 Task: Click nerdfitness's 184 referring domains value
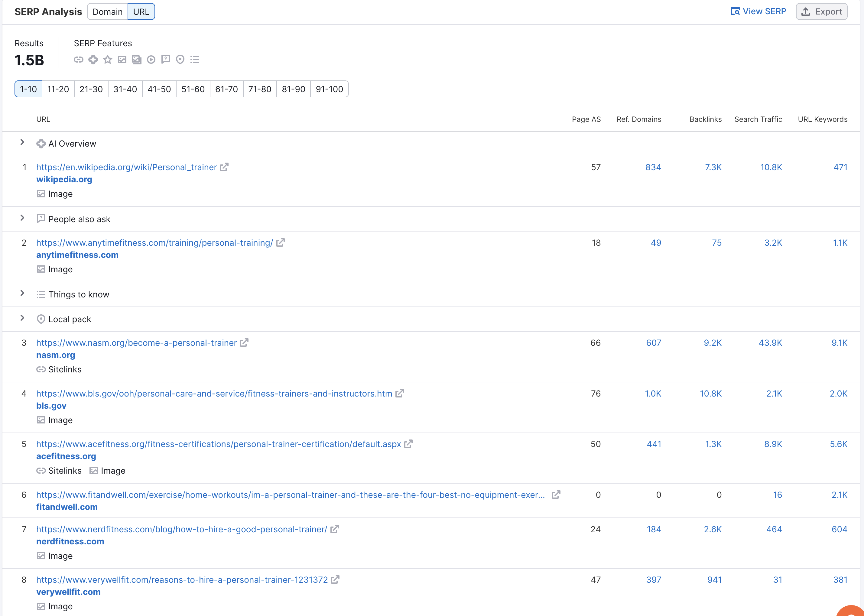pyautogui.click(x=654, y=529)
